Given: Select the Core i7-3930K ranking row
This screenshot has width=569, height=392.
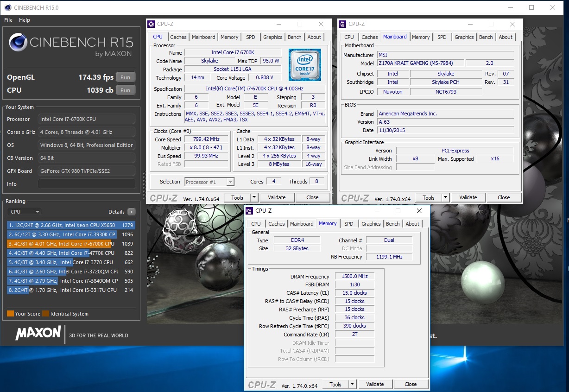Looking at the screenshot, I should (x=71, y=234).
